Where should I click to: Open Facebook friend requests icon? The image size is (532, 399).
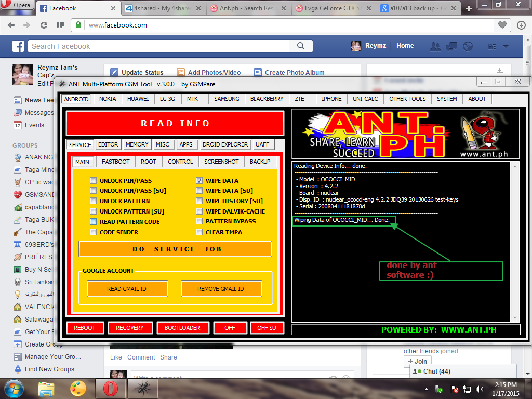pos(435,46)
